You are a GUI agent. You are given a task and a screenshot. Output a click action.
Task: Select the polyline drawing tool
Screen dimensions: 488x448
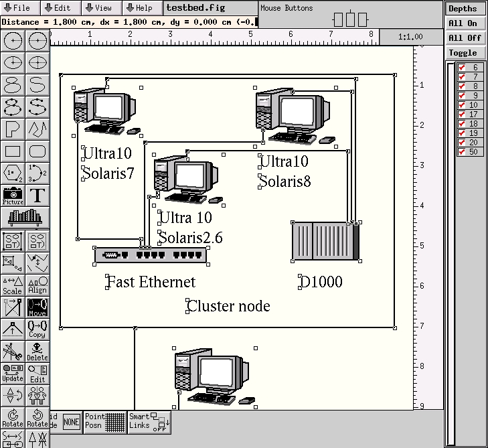tap(37, 129)
